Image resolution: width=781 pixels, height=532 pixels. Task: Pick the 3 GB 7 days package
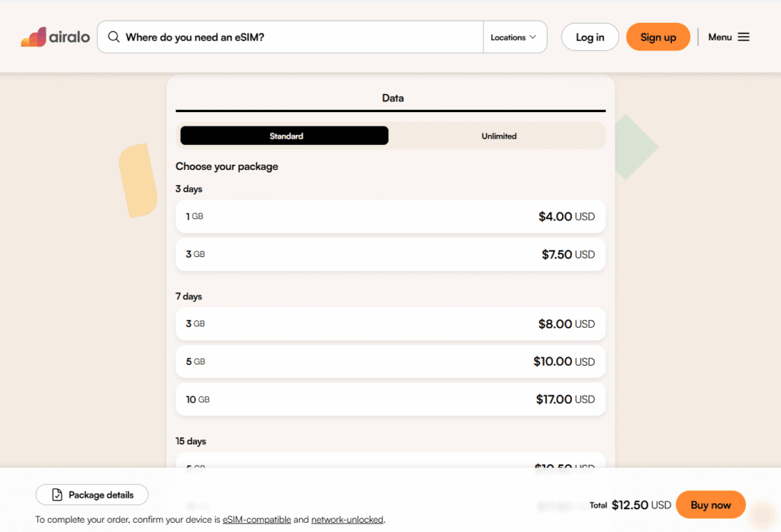(x=390, y=323)
